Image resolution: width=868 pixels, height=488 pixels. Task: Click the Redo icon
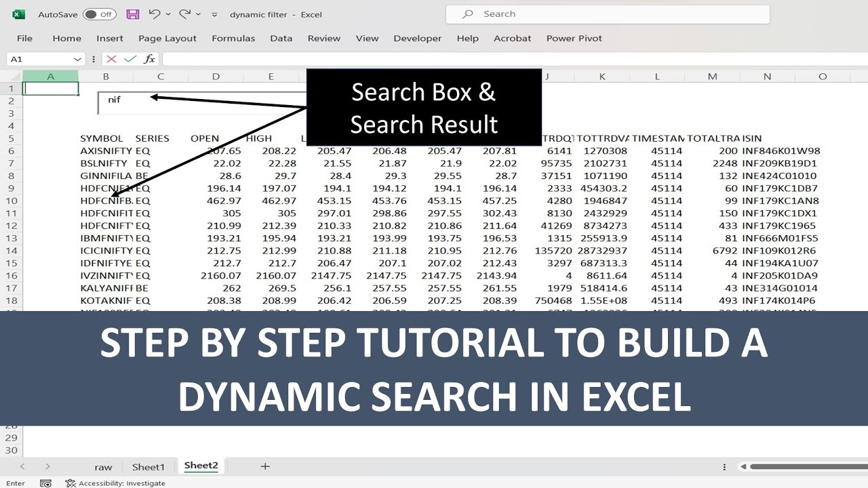[184, 14]
